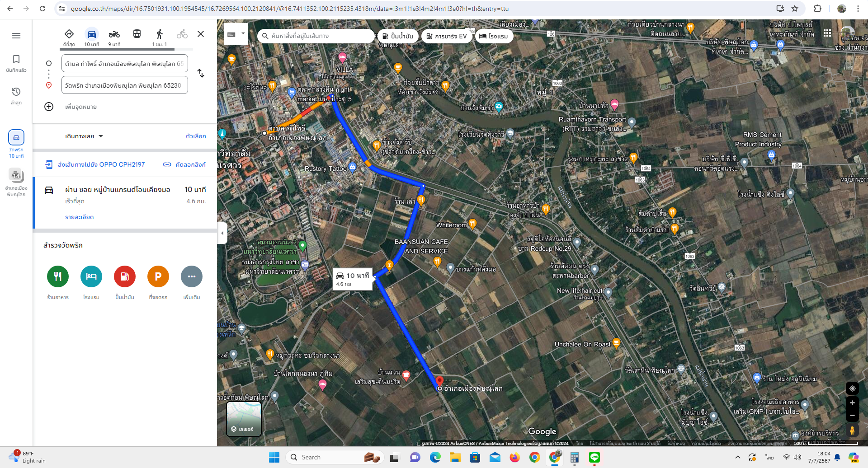Click parking explore icon

158,276
